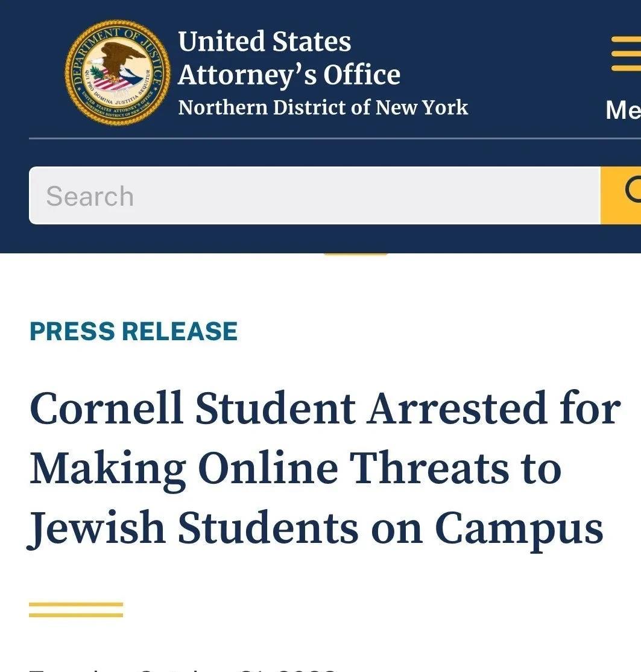Open United States header title link

[265, 42]
